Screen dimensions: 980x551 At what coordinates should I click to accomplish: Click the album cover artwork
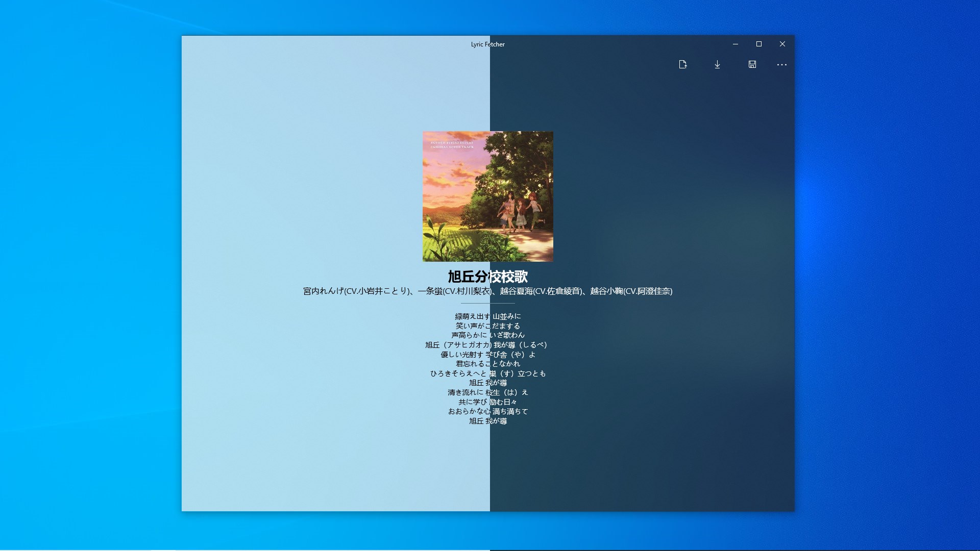(x=487, y=196)
